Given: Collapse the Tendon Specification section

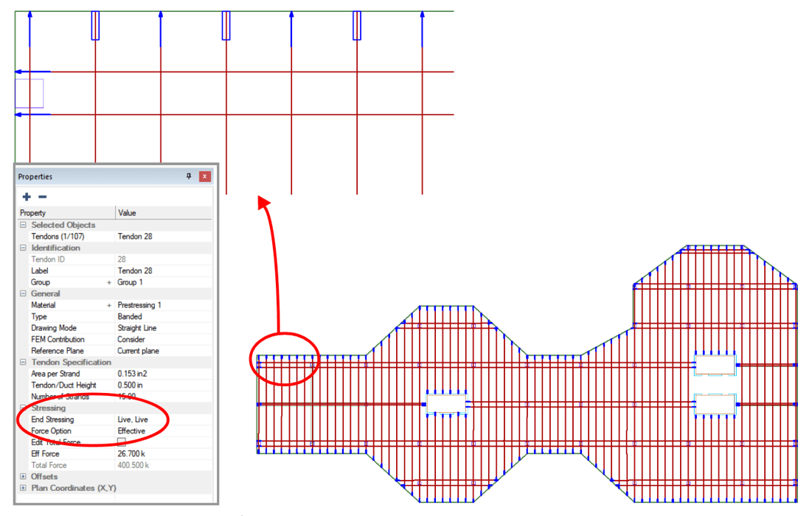Looking at the screenshot, I should (23, 363).
